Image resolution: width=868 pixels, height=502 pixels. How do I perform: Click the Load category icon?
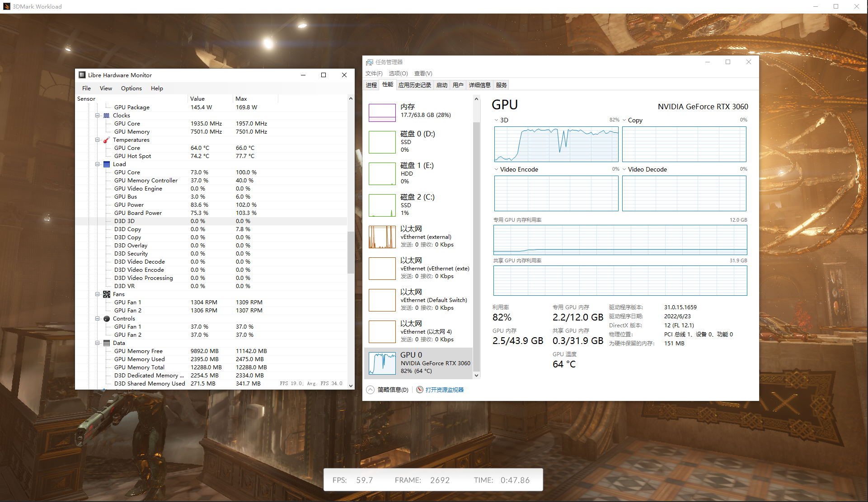pyautogui.click(x=107, y=164)
